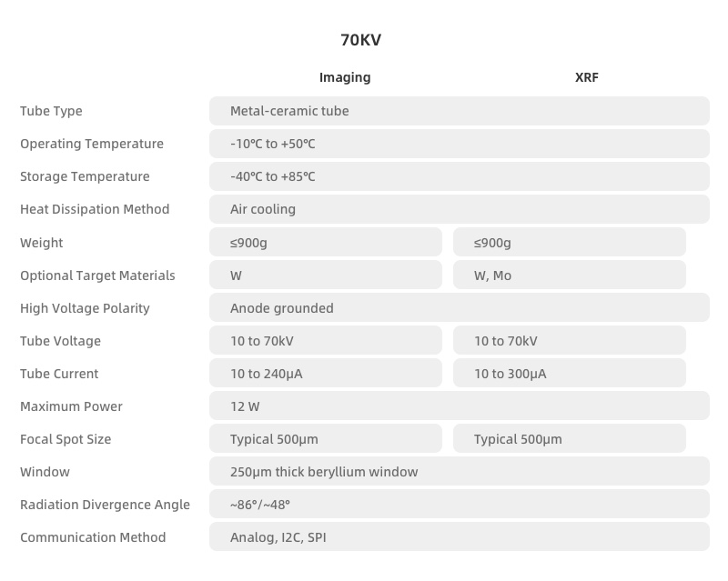Click the Communication Method row label
This screenshot has height=581, width=728.
point(93,537)
